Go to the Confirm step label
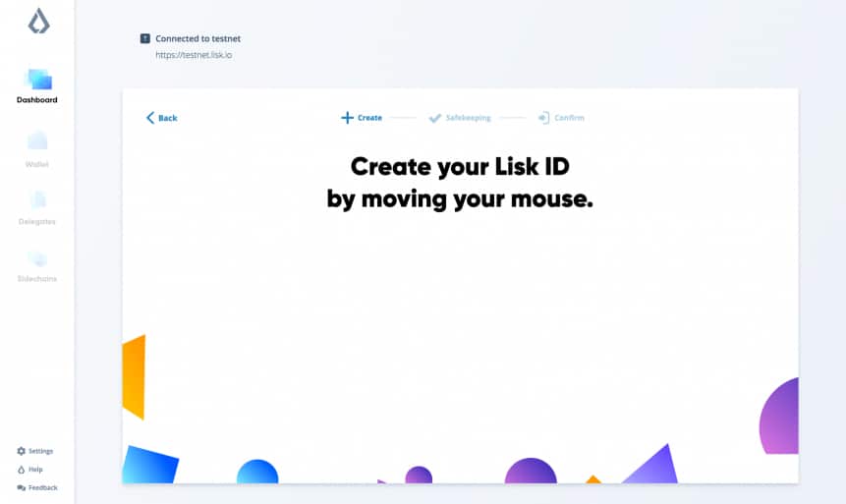The width and height of the screenshot is (846, 504). (x=569, y=118)
